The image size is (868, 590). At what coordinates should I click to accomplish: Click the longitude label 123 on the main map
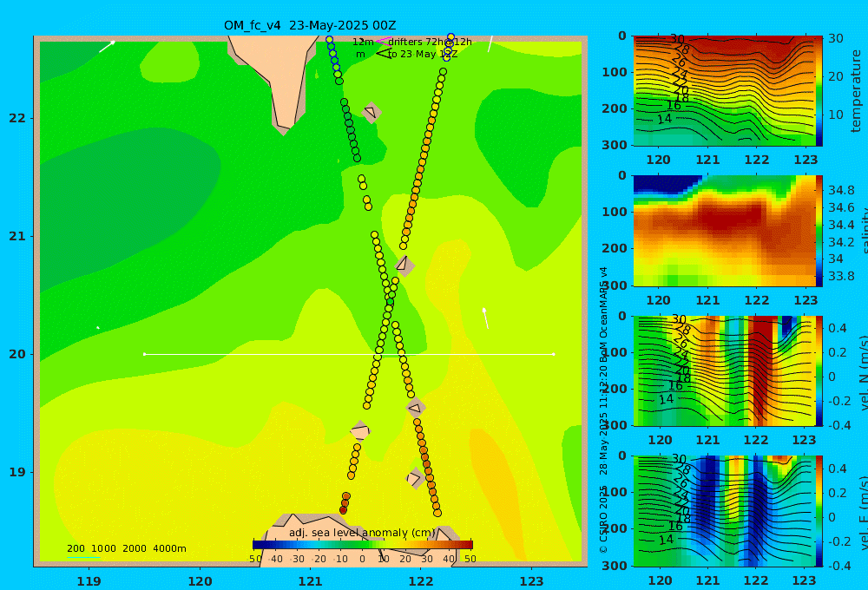pyautogui.click(x=532, y=581)
